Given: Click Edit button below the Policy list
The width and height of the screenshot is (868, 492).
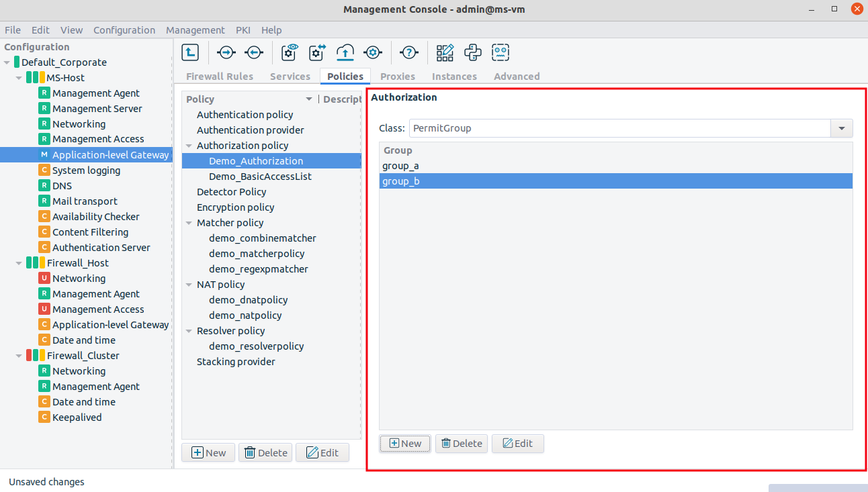Looking at the screenshot, I should click(x=322, y=452).
